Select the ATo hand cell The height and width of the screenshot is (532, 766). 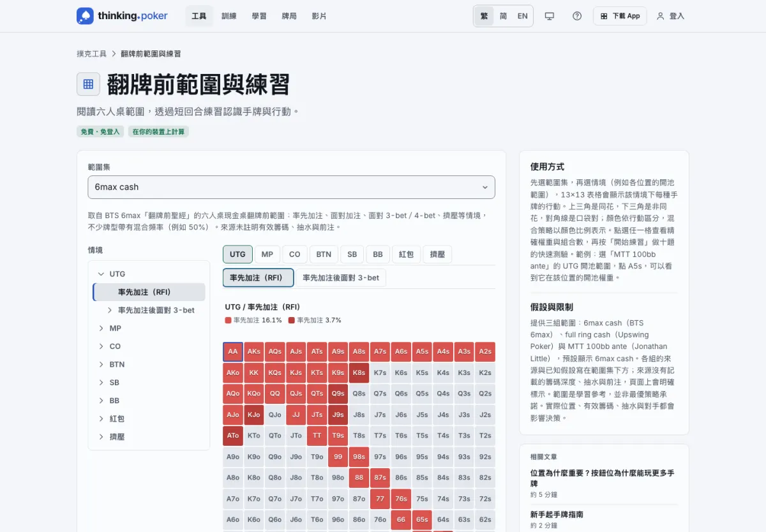(x=233, y=436)
